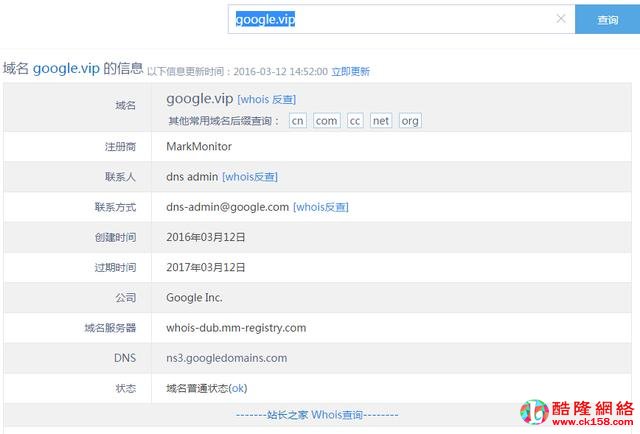Click the MarkMonitor registrar value
This screenshot has height=434, width=640.
point(199,147)
